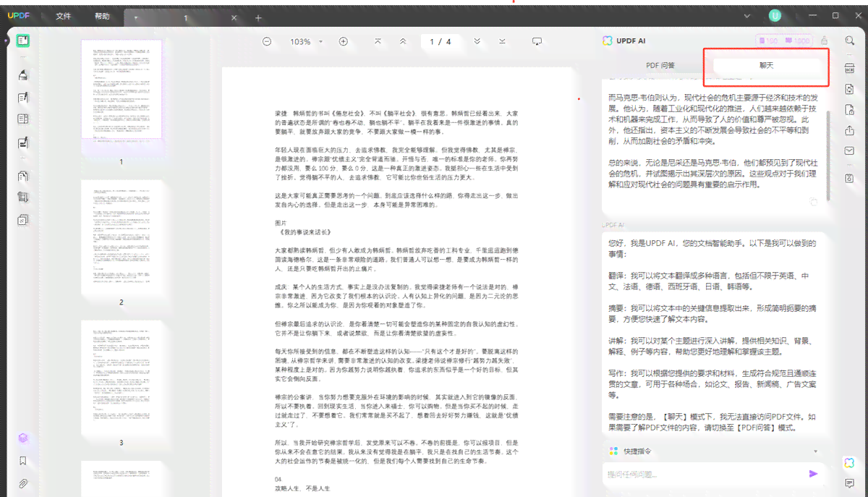
Task: Select page 3 thumbnail
Action: [122, 377]
